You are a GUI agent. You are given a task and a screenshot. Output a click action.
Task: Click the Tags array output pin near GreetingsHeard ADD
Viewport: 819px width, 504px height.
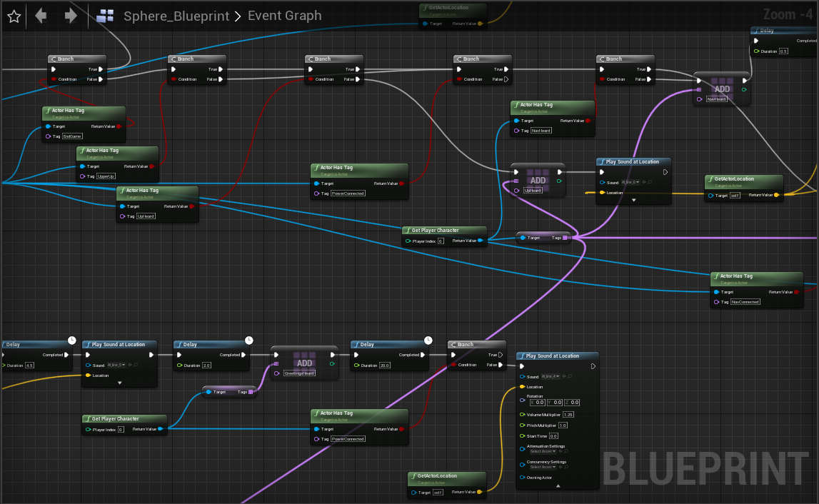pos(251,392)
